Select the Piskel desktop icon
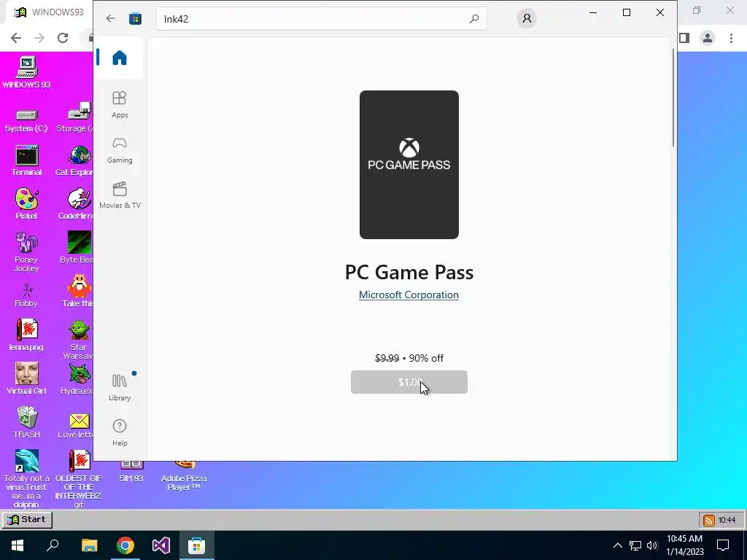The height and width of the screenshot is (560, 747). tap(26, 203)
